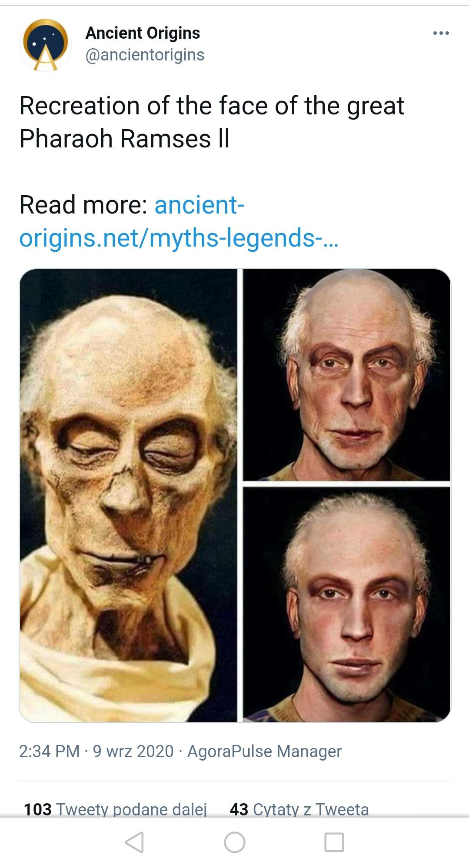Click the 'Pharaoh Ramses II' text line
Image resolution: width=469 pixels, height=868 pixels.
coord(124,139)
